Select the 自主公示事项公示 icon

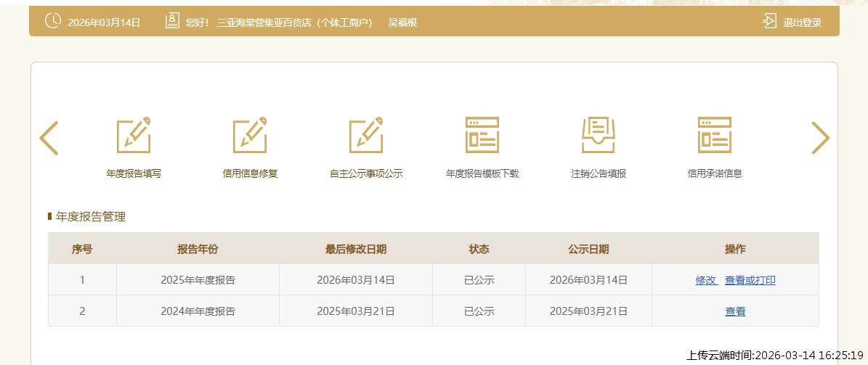(x=366, y=135)
